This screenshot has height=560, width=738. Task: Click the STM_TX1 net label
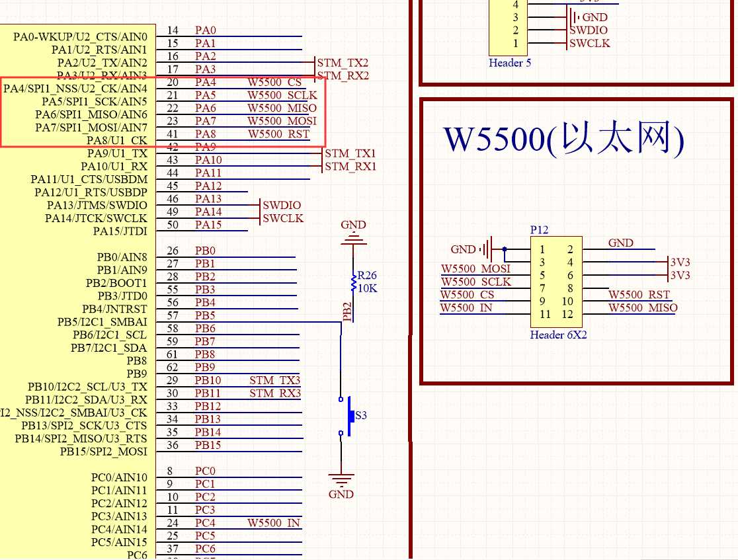click(x=350, y=153)
